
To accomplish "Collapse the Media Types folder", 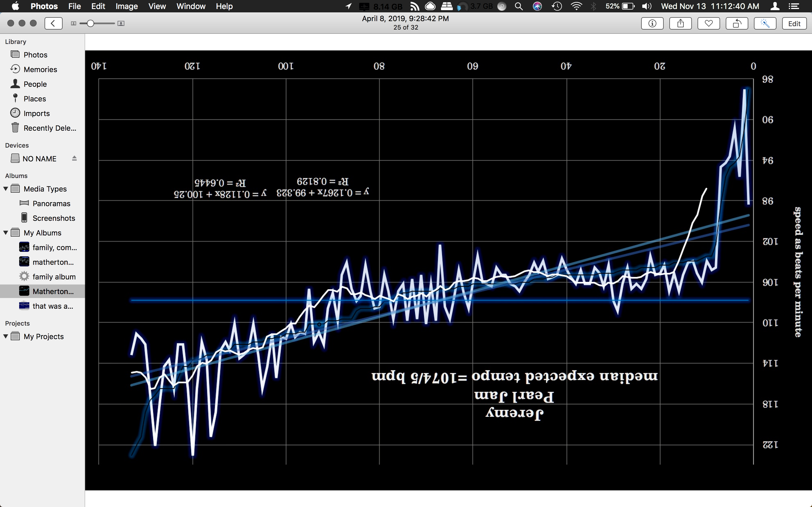I will [x=6, y=189].
